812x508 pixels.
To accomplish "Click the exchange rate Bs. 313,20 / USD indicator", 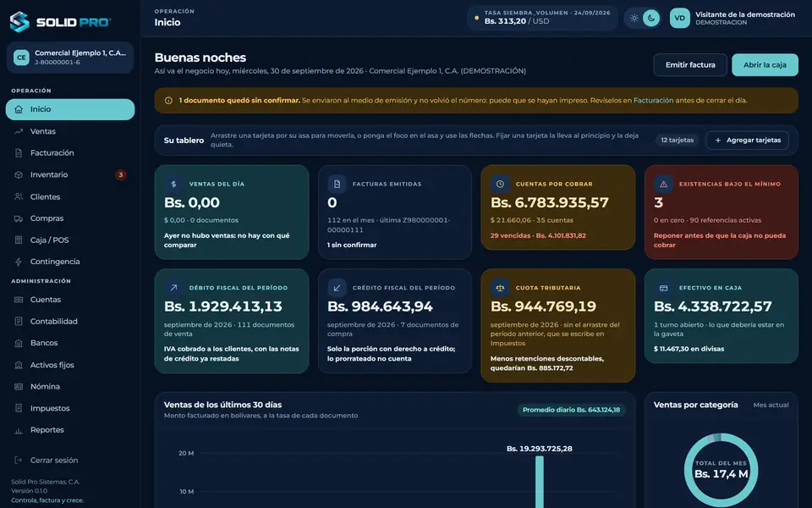I will point(542,18).
